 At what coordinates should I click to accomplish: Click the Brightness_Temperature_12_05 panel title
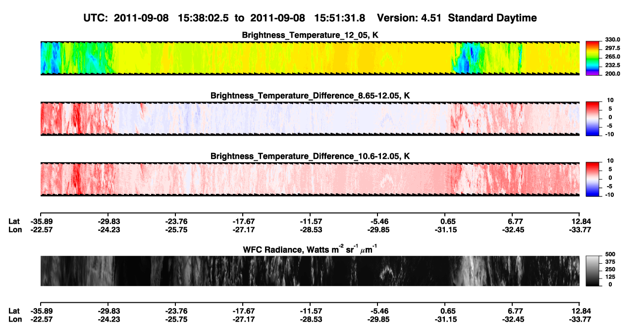[x=310, y=35]
